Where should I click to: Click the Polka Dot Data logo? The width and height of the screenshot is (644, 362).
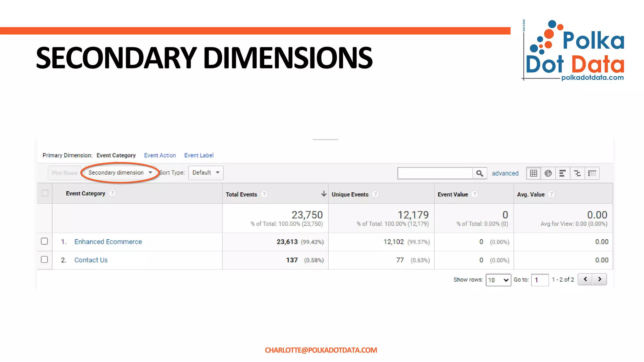coord(573,50)
